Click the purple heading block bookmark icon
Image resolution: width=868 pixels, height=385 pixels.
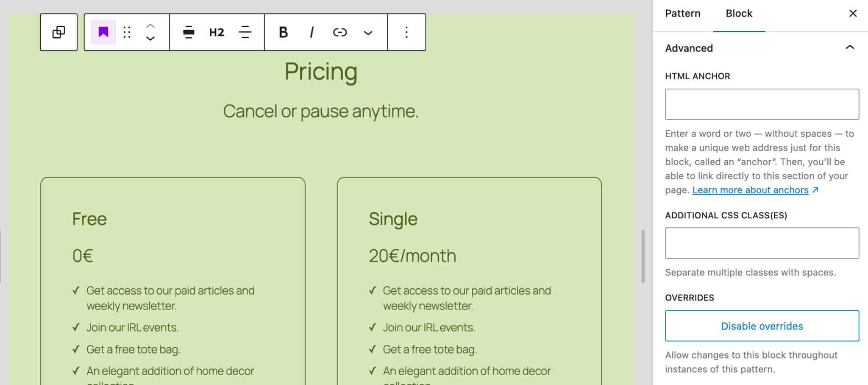(x=103, y=32)
